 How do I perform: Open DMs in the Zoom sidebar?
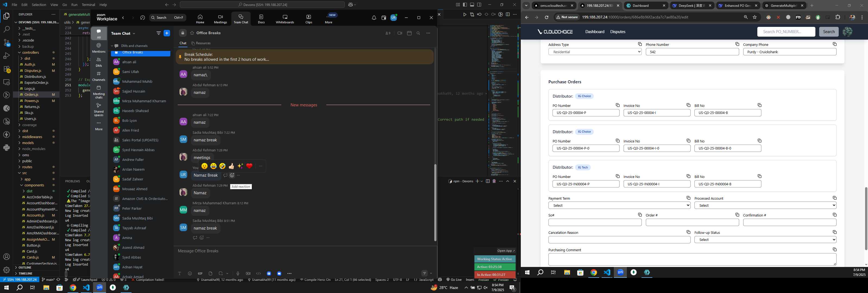coord(99,62)
